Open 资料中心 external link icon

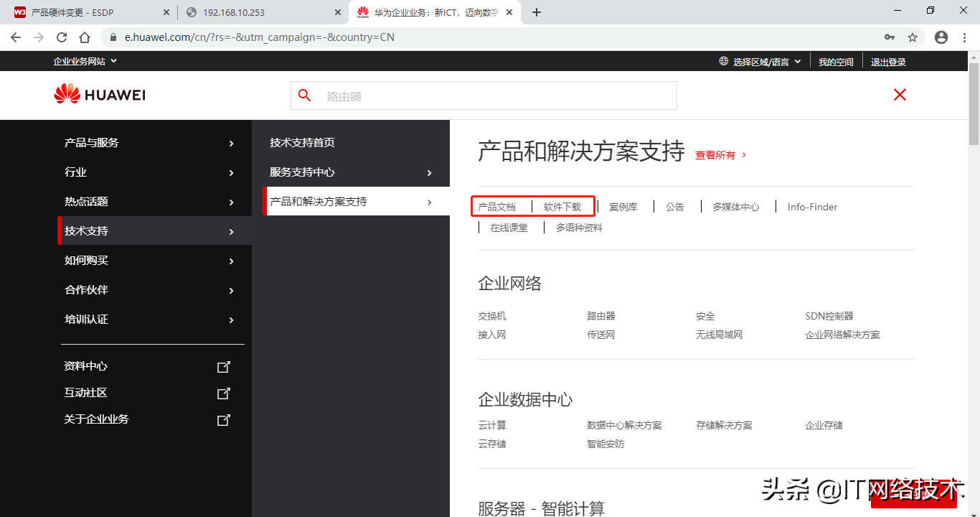pyautogui.click(x=224, y=366)
